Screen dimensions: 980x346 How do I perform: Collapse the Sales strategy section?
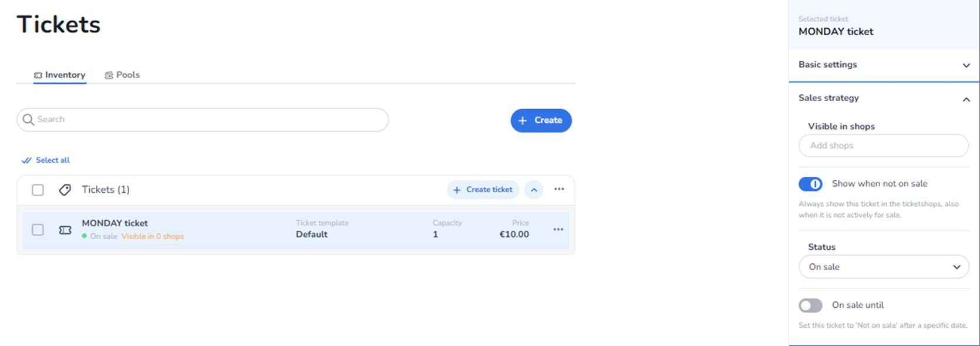[x=966, y=99]
